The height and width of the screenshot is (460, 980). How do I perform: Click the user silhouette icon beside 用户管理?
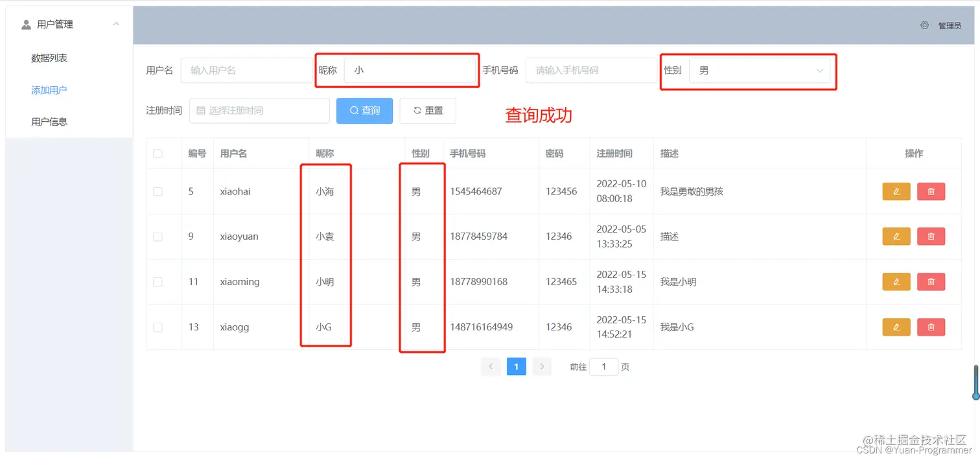click(x=25, y=24)
